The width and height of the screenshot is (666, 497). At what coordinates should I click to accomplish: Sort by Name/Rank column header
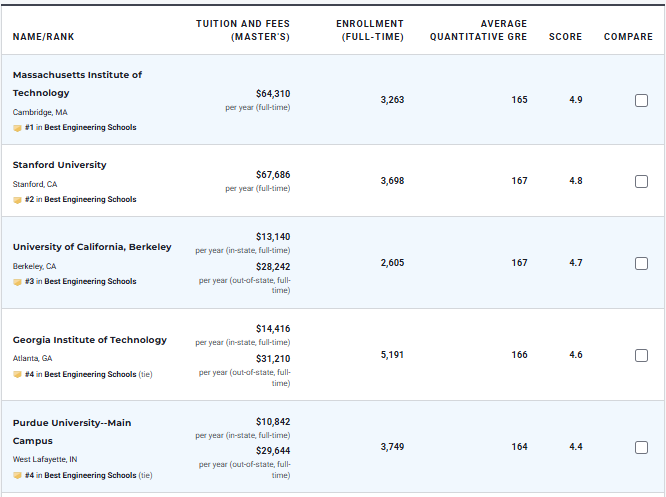point(43,37)
